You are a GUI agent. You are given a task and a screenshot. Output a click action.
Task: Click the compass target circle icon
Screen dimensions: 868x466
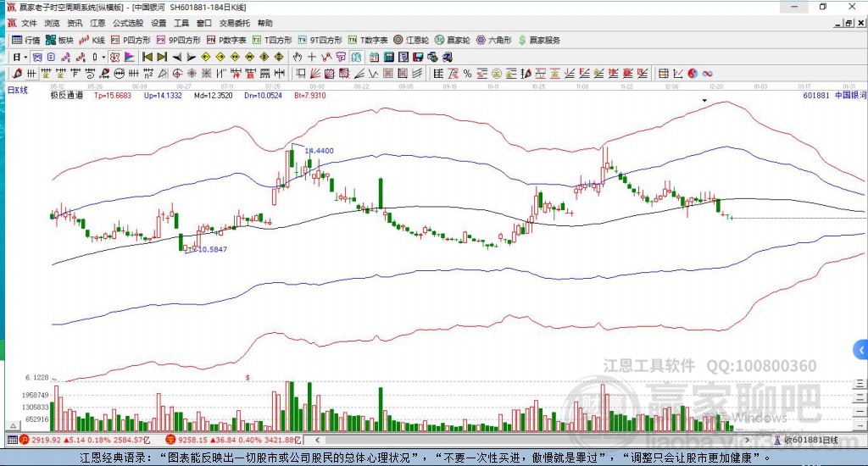(x=176, y=73)
